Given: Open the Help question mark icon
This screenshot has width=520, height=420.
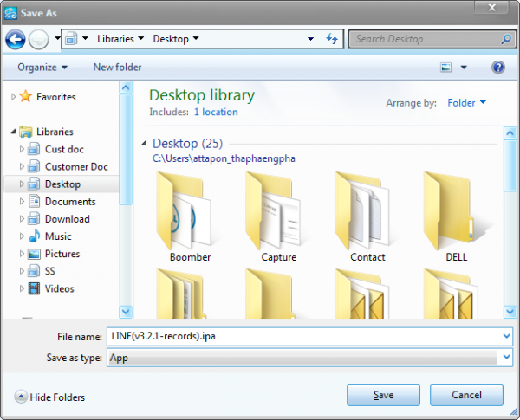Looking at the screenshot, I should [498, 67].
